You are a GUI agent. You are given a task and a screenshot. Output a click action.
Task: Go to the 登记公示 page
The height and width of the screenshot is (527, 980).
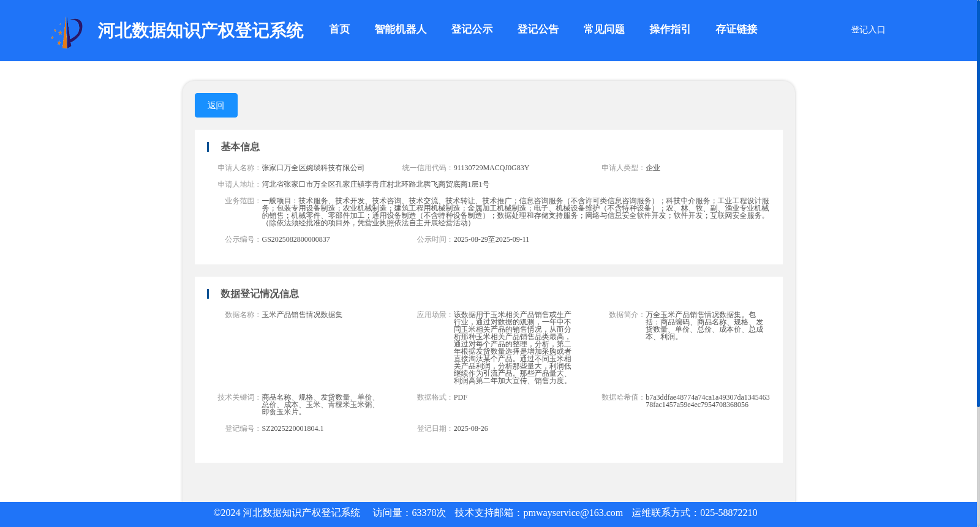click(472, 29)
